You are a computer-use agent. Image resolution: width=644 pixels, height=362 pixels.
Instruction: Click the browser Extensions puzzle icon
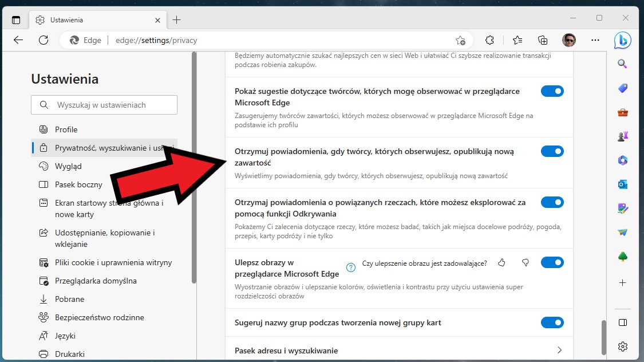489,40
